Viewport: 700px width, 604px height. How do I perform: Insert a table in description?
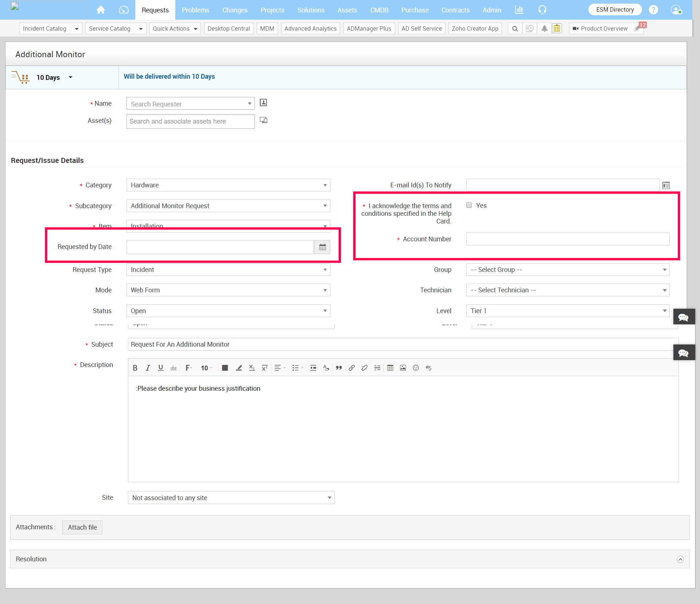390,368
